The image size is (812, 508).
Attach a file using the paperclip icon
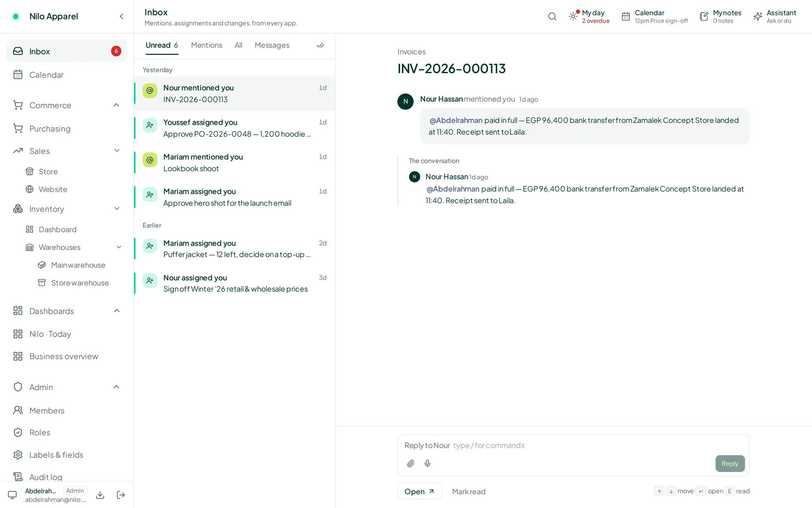(410, 463)
